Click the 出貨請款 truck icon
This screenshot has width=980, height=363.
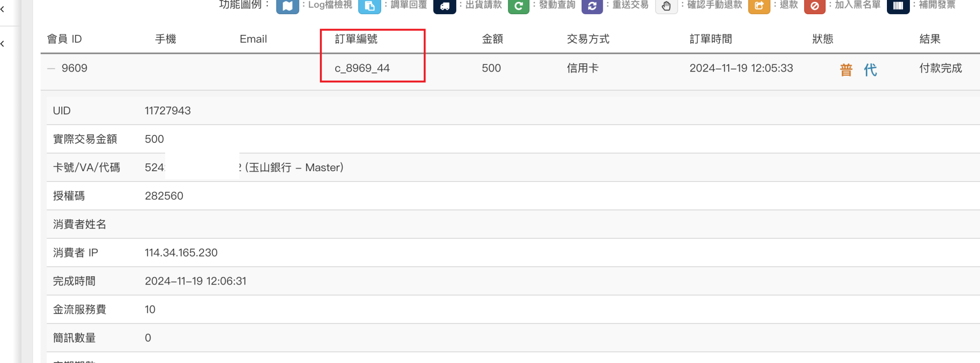[444, 6]
